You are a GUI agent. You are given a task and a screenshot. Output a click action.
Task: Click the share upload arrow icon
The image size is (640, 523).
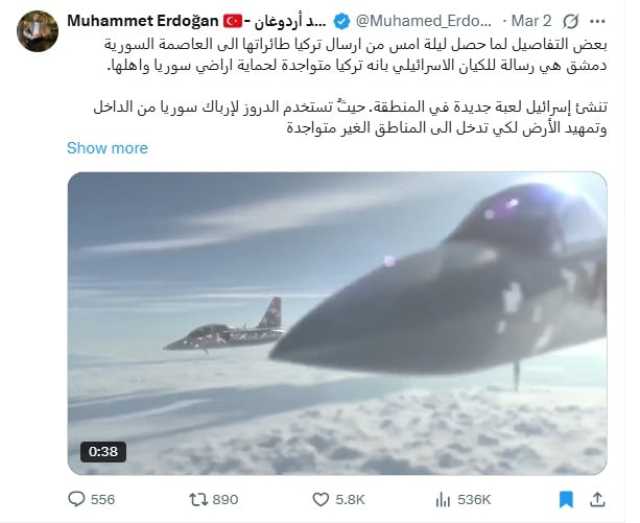point(598,499)
